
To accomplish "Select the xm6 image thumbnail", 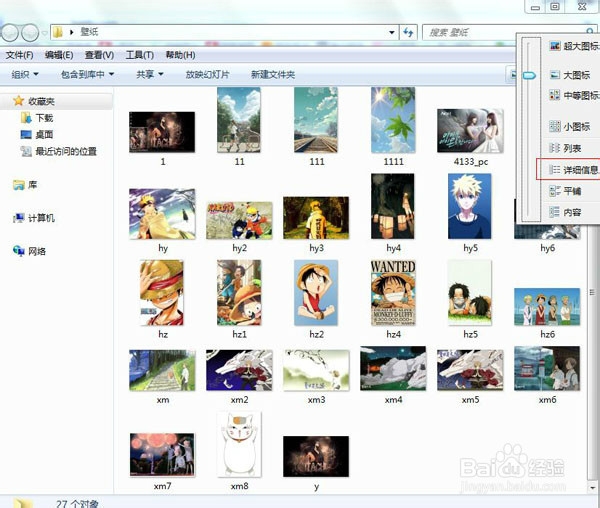I will click(547, 368).
